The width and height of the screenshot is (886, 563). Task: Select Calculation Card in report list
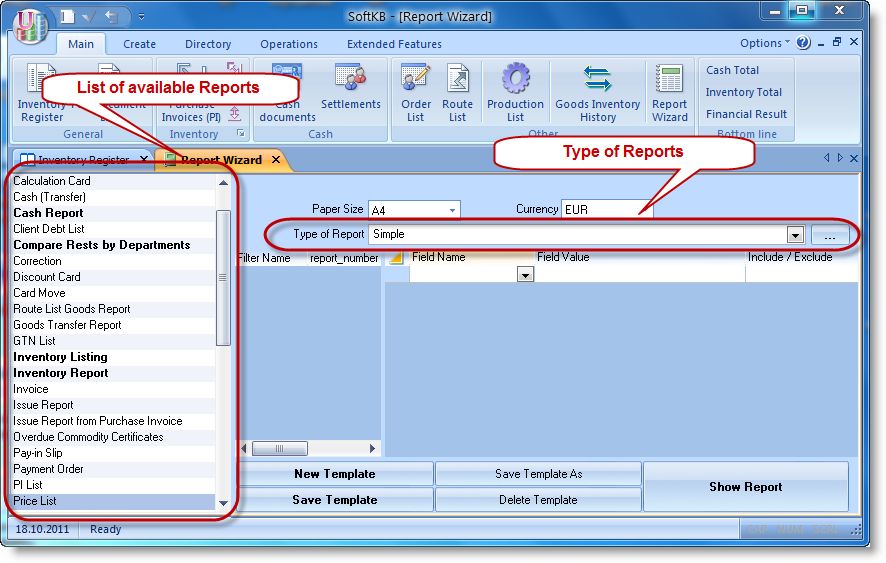pyautogui.click(x=113, y=181)
